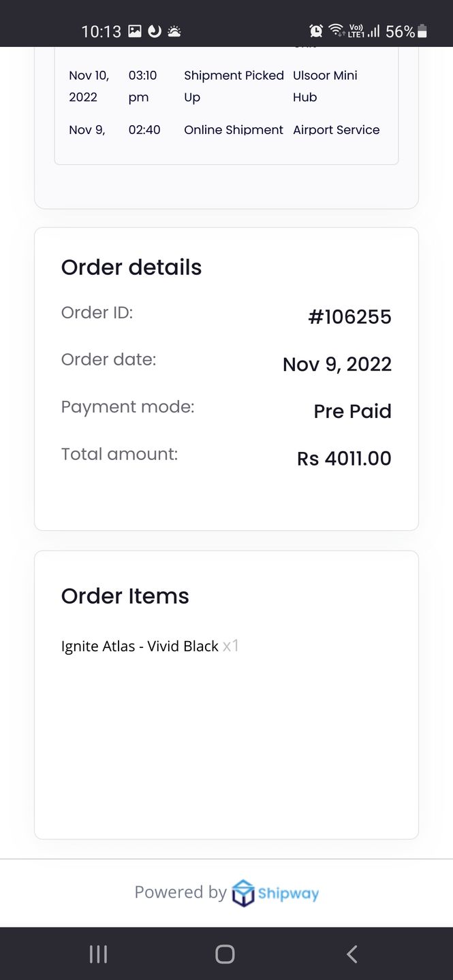Tap the Wi-Fi status icon
453x980 pixels.
pyautogui.click(x=336, y=31)
